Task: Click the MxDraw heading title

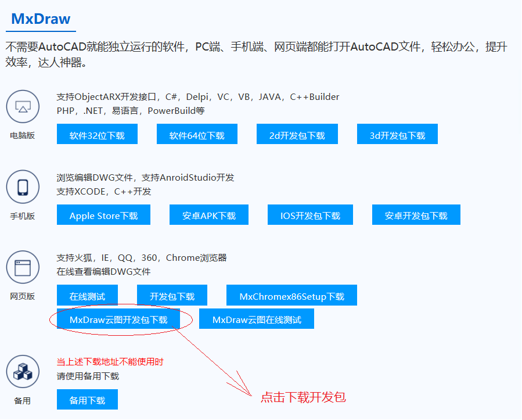Action: pos(41,19)
